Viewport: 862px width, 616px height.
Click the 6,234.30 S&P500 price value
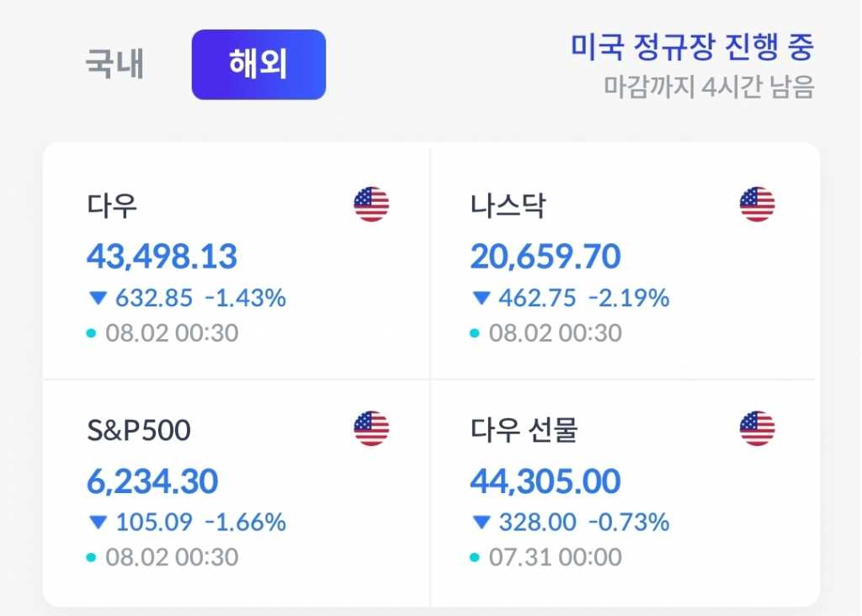point(152,481)
